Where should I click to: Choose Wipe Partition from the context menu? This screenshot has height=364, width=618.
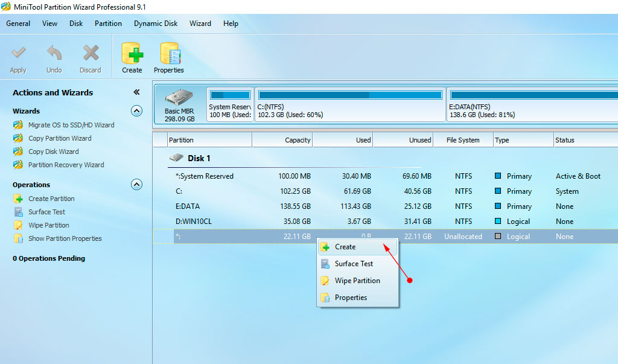pos(357,281)
